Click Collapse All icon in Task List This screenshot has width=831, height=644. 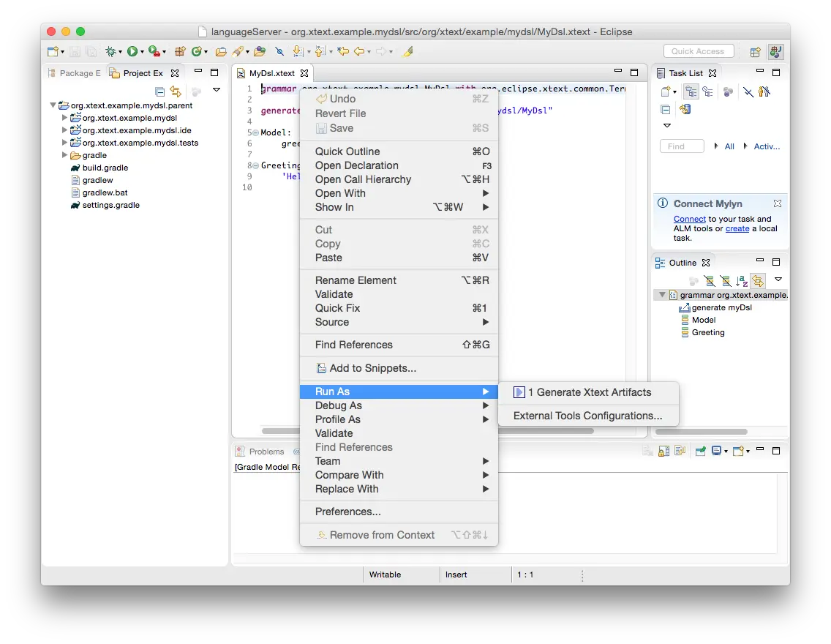click(x=666, y=109)
